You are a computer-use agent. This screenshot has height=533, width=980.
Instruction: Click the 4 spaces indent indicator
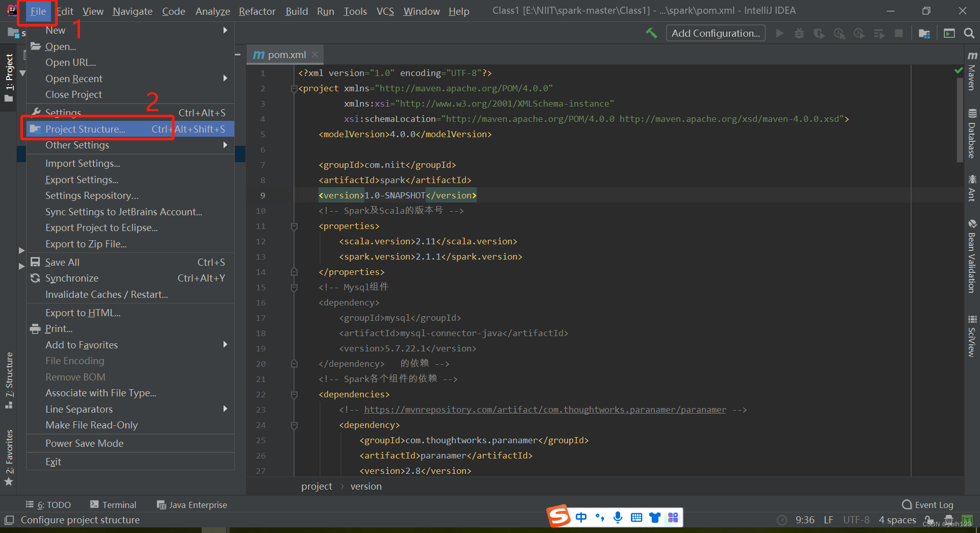(x=897, y=520)
